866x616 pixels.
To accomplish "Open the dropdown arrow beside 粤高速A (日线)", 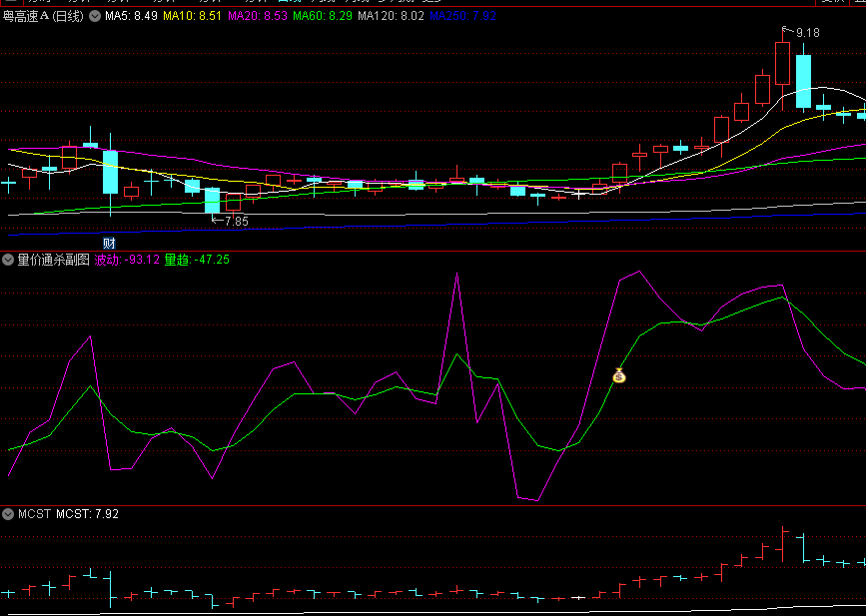I will click(x=95, y=16).
